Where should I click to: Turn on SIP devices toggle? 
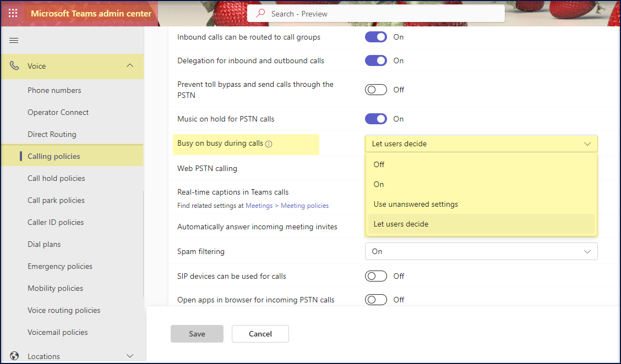[376, 276]
